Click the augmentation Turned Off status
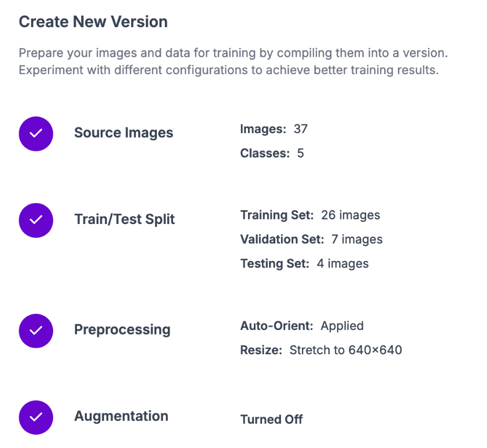 pyautogui.click(x=271, y=419)
